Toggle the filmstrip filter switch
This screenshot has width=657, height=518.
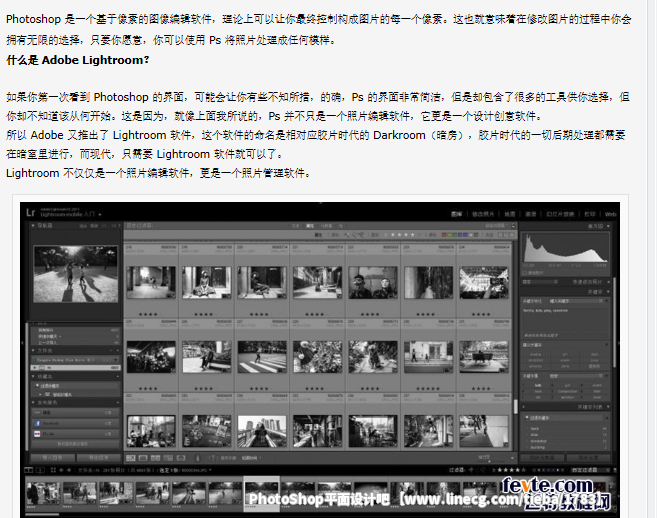(615, 470)
